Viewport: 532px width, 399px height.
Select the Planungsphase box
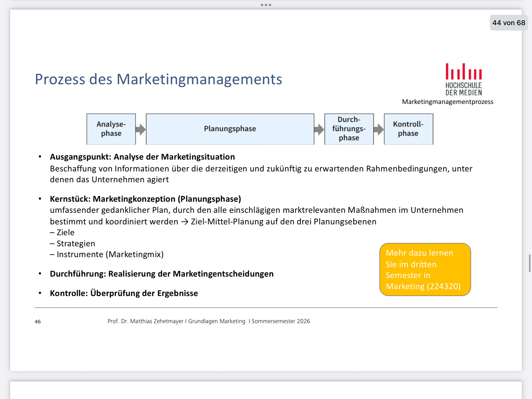click(230, 129)
